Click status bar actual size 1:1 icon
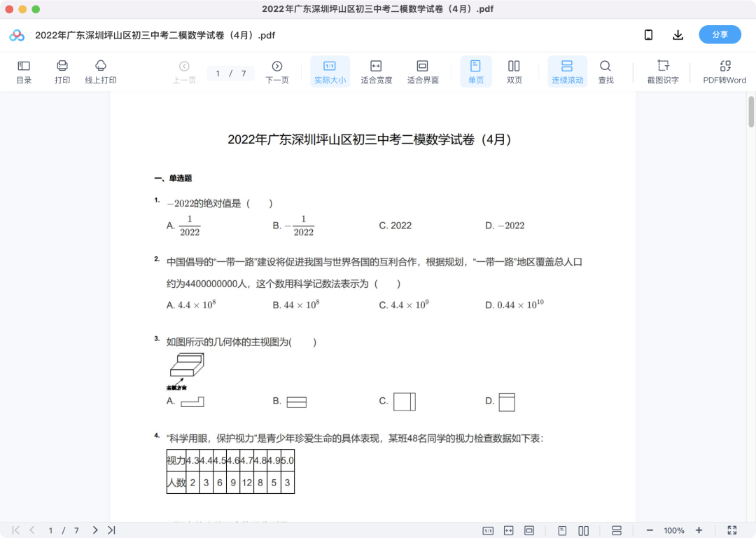This screenshot has width=756, height=538. [x=488, y=531]
